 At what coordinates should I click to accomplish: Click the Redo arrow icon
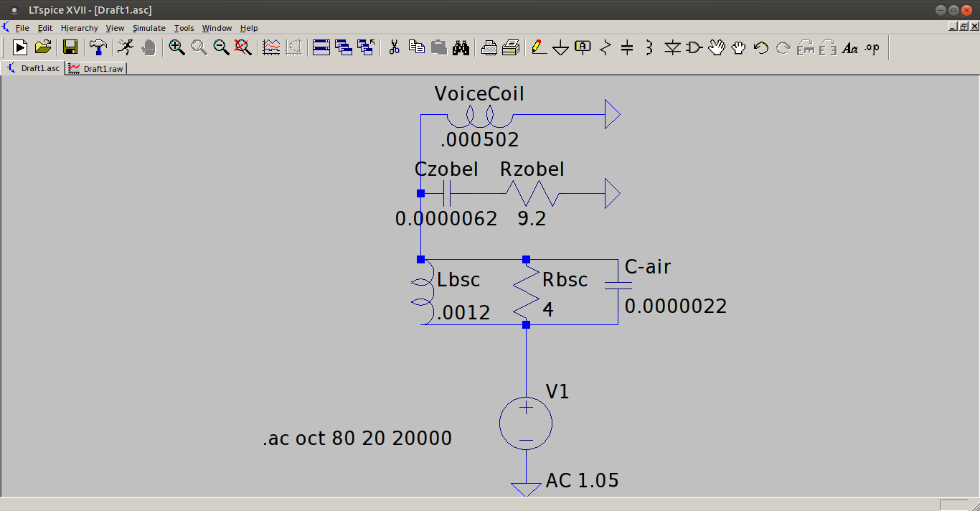coord(783,47)
